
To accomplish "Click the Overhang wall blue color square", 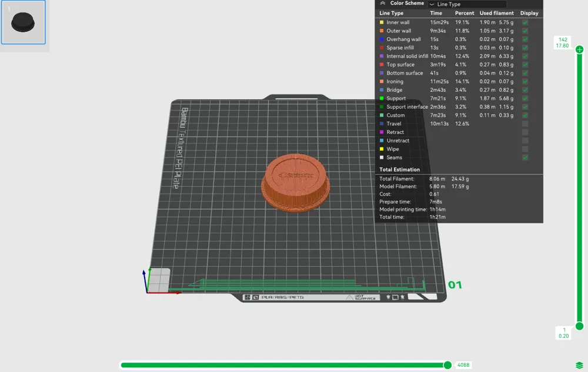I will click(382, 39).
